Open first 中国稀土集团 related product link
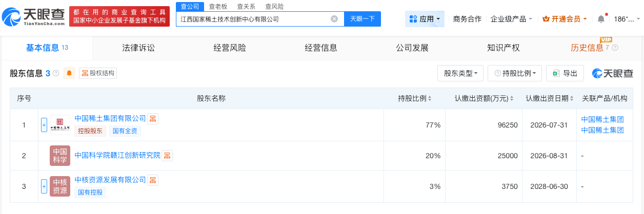The image size is (644, 214). click(x=602, y=119)
